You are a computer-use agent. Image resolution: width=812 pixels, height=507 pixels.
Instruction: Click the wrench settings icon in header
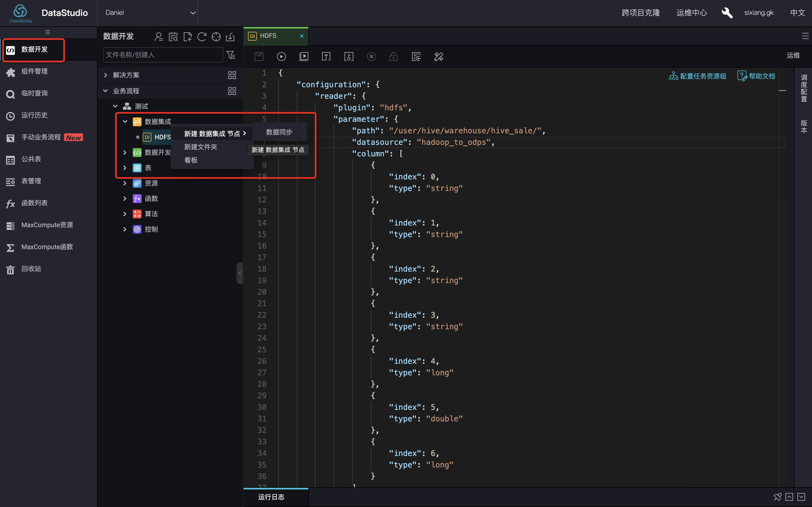tap(726, 13)
